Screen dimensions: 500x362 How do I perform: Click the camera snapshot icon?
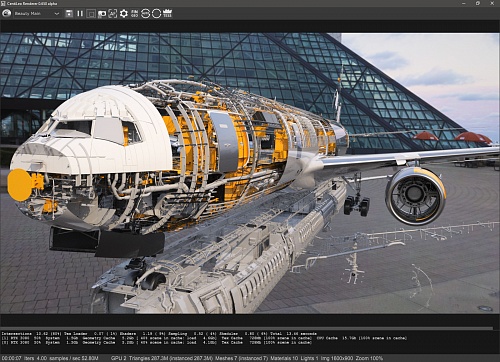pos(102,14)
